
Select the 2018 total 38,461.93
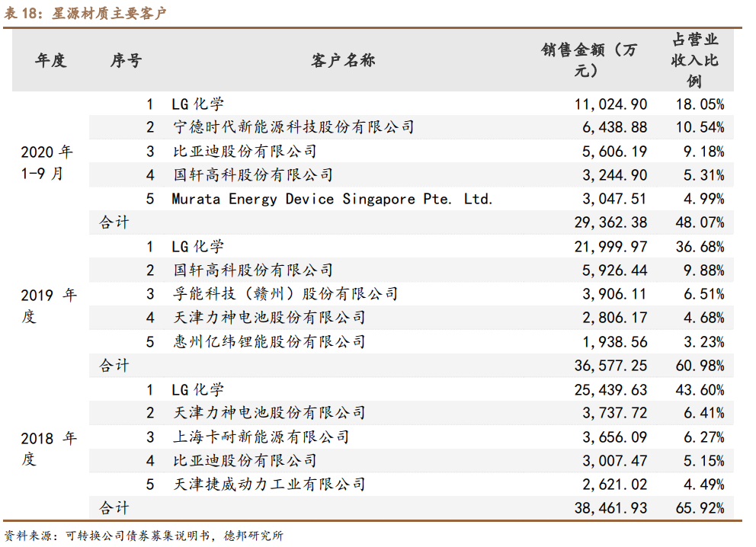610,508
